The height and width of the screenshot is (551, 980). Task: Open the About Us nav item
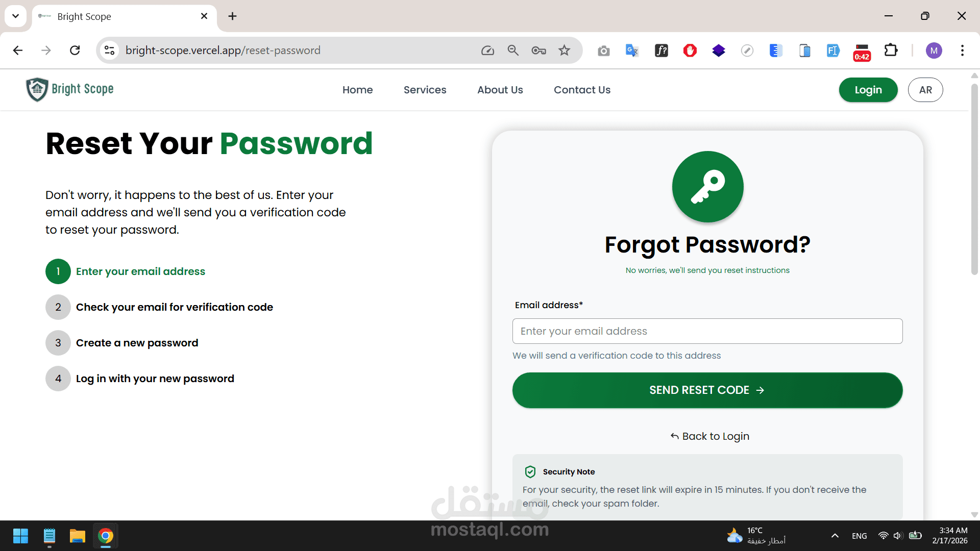tap(500, 90)
